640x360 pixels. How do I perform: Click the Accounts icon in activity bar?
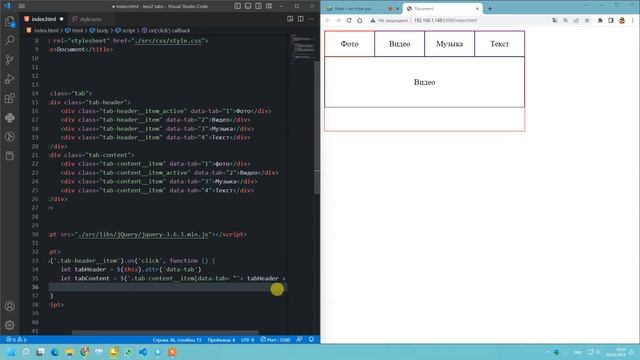click(x=9, y=306)
